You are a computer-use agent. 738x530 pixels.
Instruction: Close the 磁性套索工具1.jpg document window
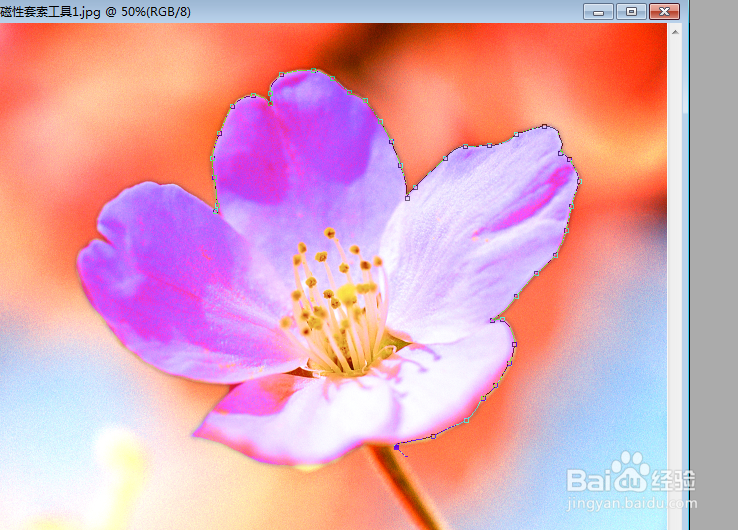[x=664, y=11]
